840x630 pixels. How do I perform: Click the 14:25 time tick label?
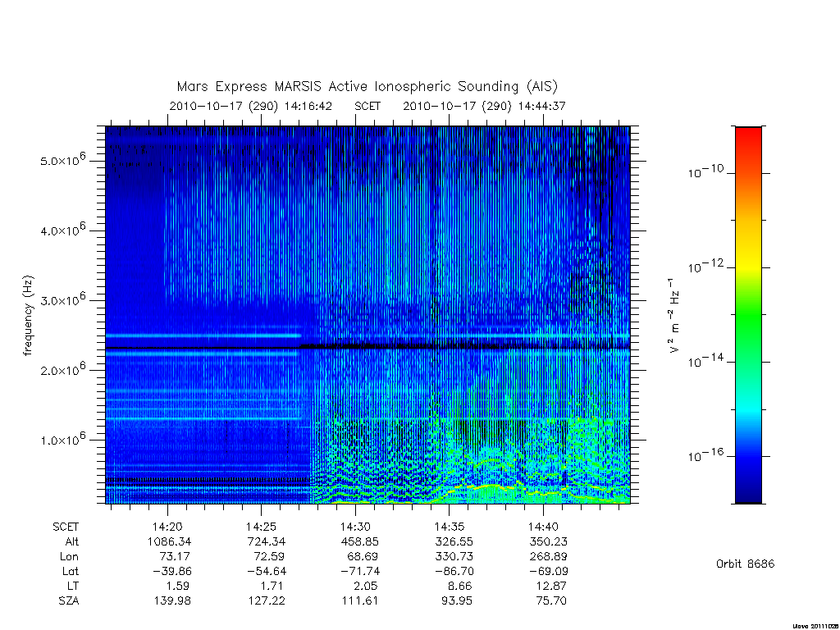coord(262,527)
